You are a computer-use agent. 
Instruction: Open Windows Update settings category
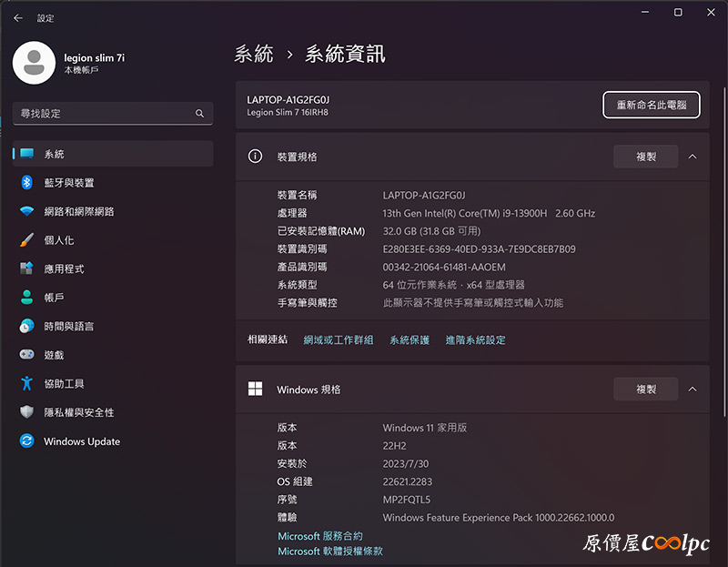point(113,440)
